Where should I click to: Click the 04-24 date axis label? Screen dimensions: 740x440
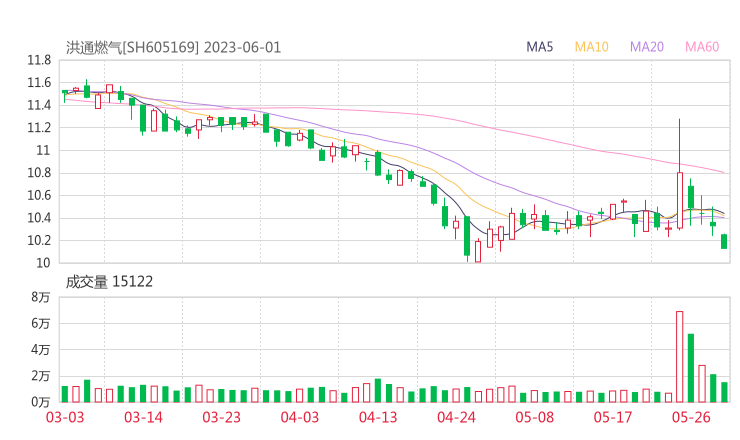tap(456, 417)
